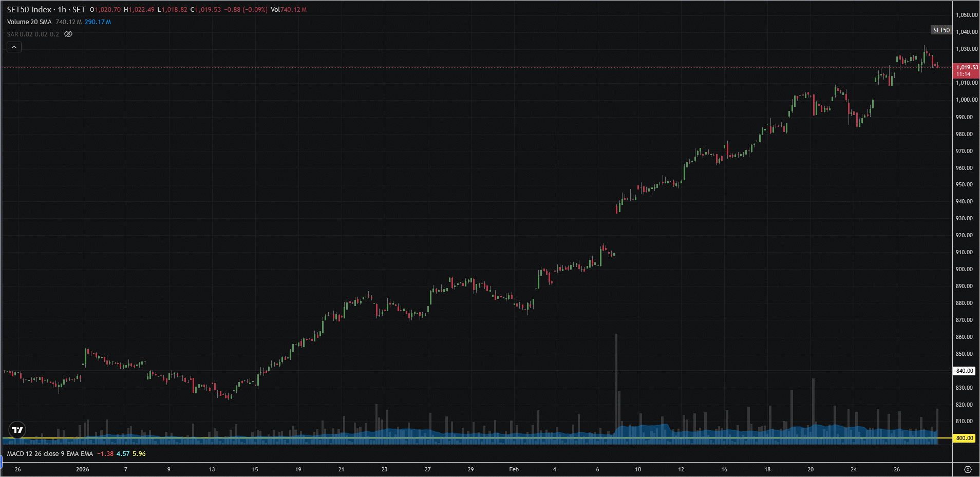Click the '2026' label on time axis
The width and height of the screenshot is (980, 477).
click(82, 469)
